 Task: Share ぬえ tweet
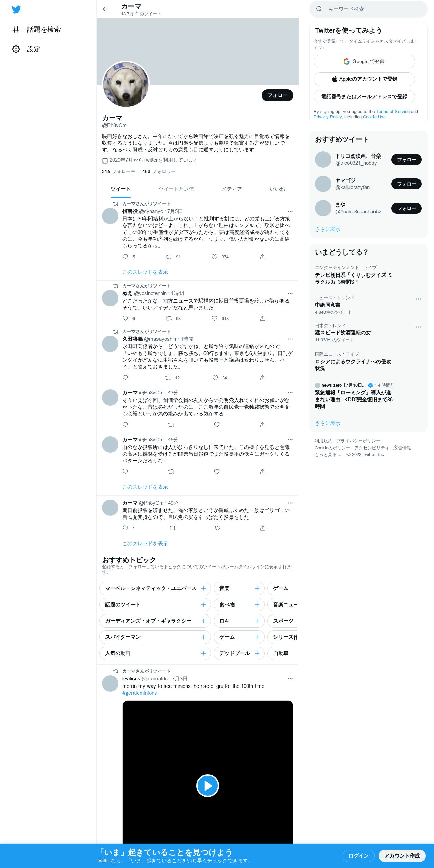[263, 318]
